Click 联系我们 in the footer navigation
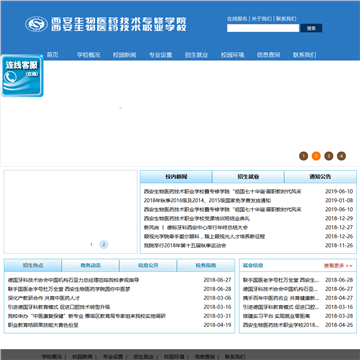360x360 pixels. (x=235, y=356)
